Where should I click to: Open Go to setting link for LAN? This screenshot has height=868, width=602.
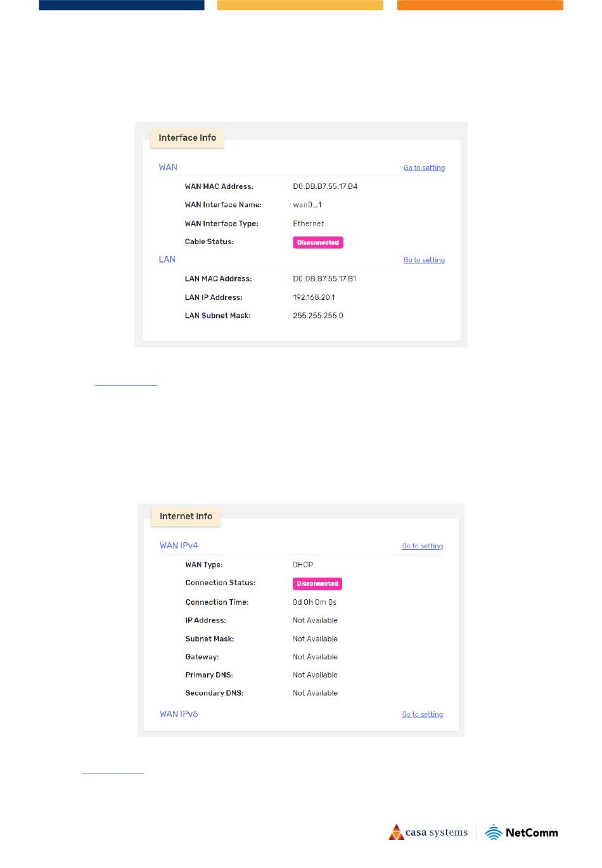424,260
